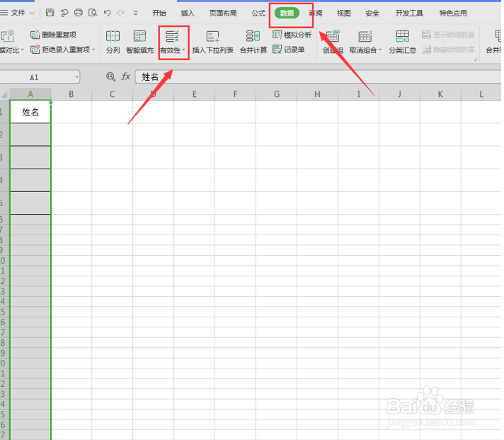Open 记录单 form tool
Viewport: 504px width, 440px height.
289,50
